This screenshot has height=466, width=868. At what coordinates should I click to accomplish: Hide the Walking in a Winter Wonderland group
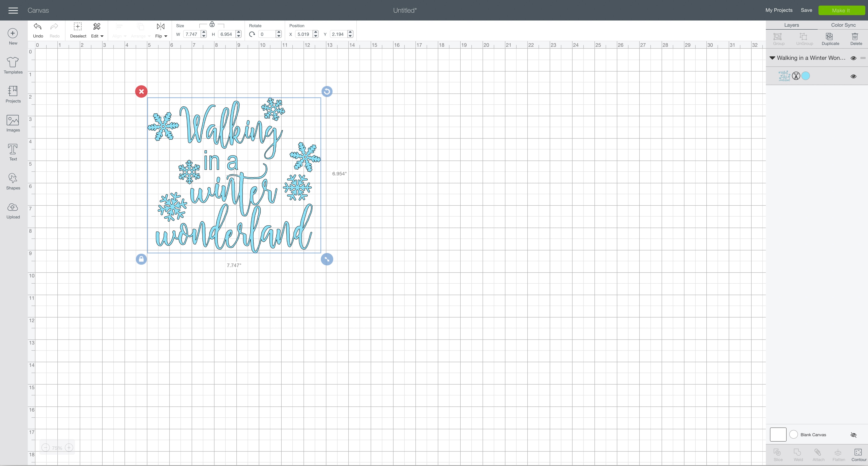tap(853, 58)
